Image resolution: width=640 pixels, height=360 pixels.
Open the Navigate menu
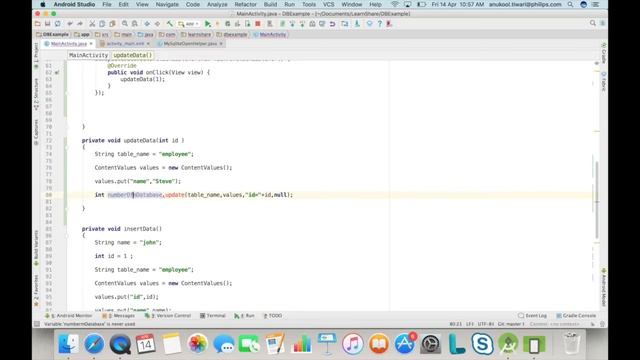167,4
